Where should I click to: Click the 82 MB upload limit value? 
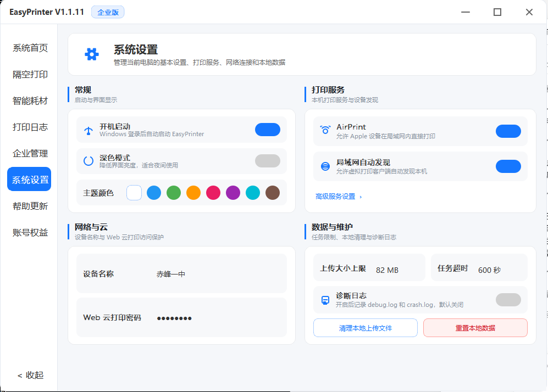[388, 270]
